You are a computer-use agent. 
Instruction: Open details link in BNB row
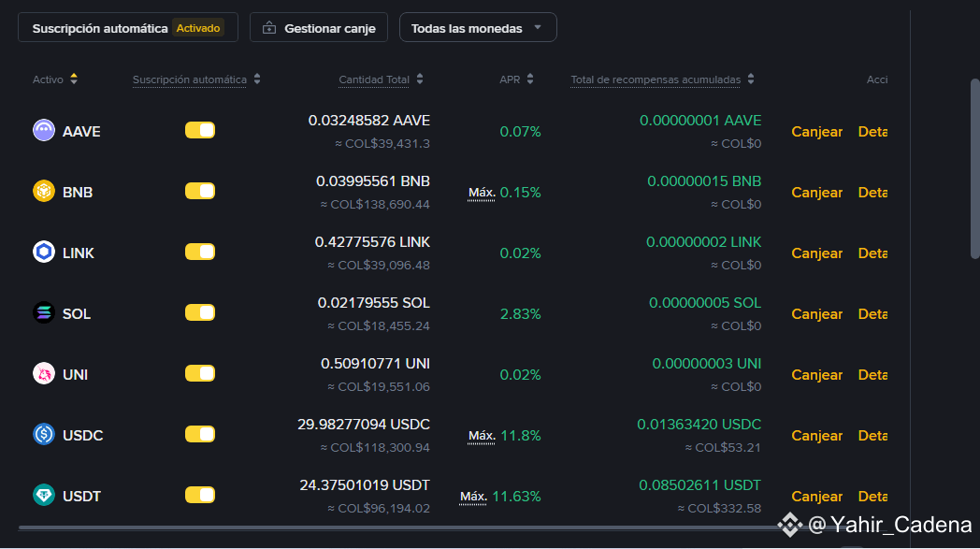(872, 192)
